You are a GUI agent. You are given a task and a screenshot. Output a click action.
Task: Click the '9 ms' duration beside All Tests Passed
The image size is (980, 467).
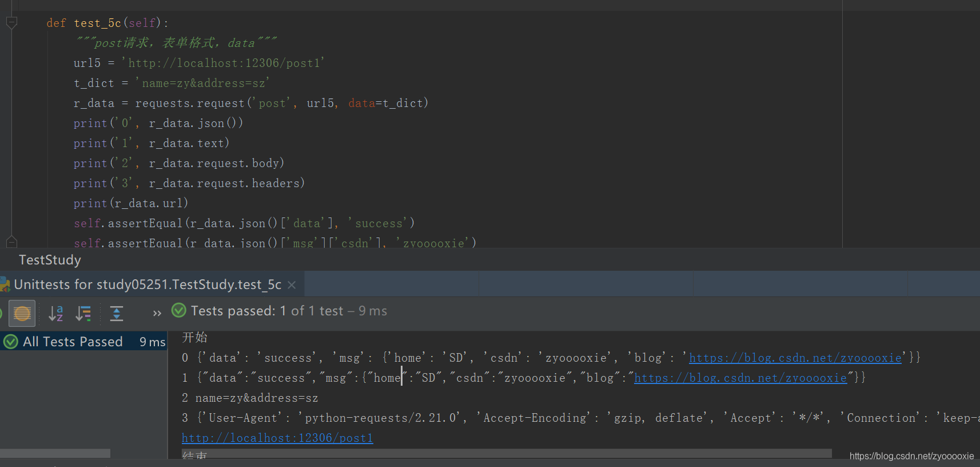pyautogui.click(x=152, y=342)
